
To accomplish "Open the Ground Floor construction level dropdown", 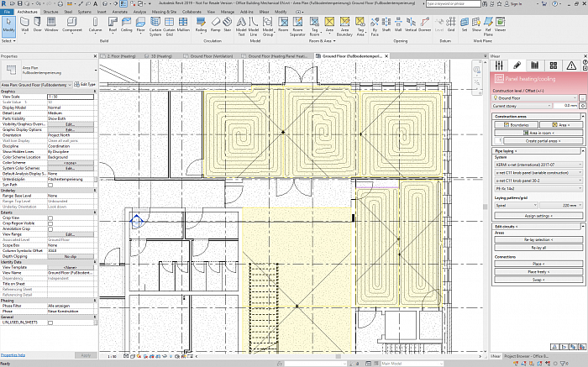I will pos(535,98).
